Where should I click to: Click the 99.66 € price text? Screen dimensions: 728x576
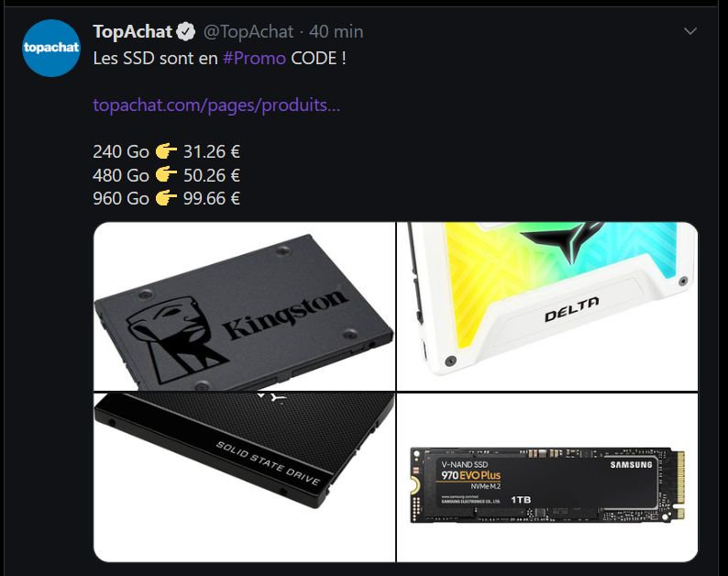click(212, 198)
